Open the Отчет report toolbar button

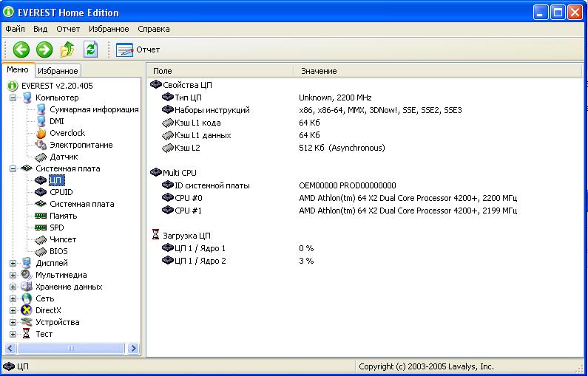(138, 49)
